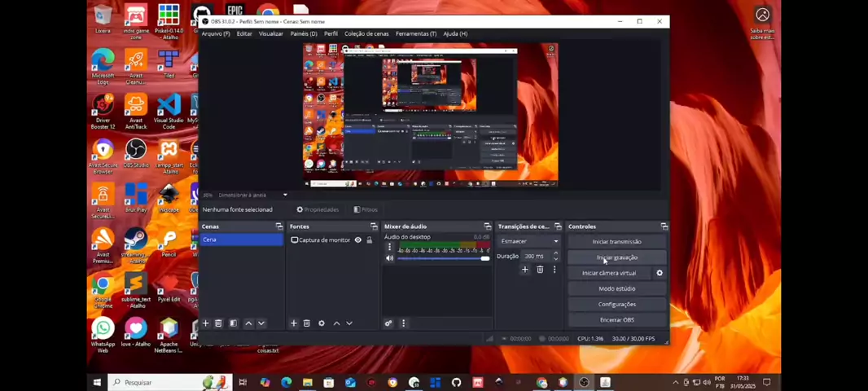Open the Coleção de cenas menu
Viewport: 868px width, 391px height.
click(366, 33)
